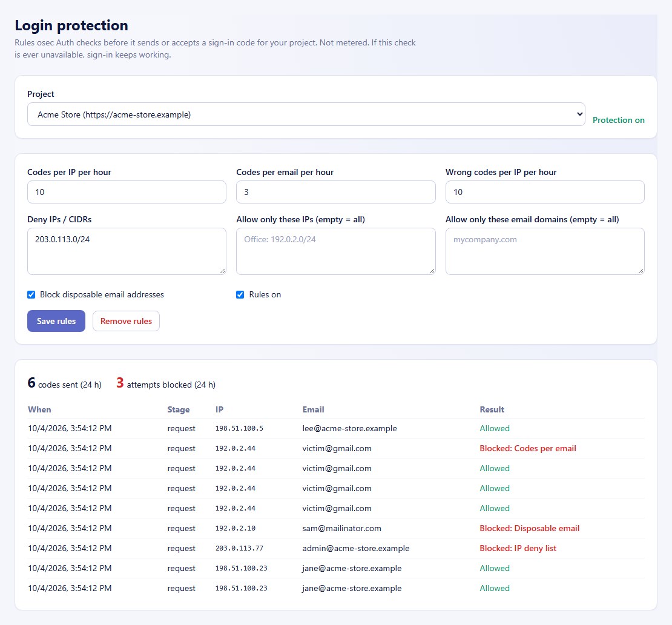This screenshot has width=672, height=625.
Task: Click the Protection on status text
Action: 619,120
